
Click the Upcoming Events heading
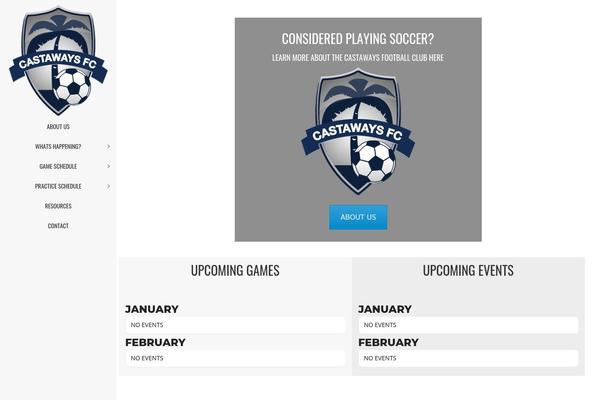tap(468, 270)
